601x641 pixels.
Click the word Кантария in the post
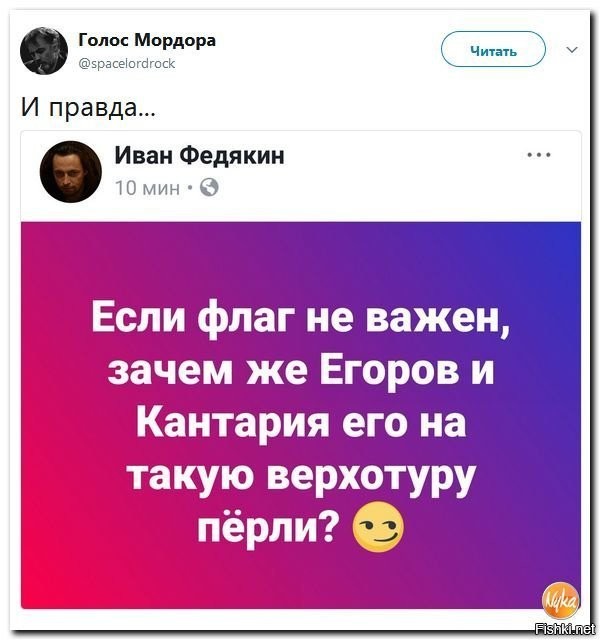click(x=232, y=421)
